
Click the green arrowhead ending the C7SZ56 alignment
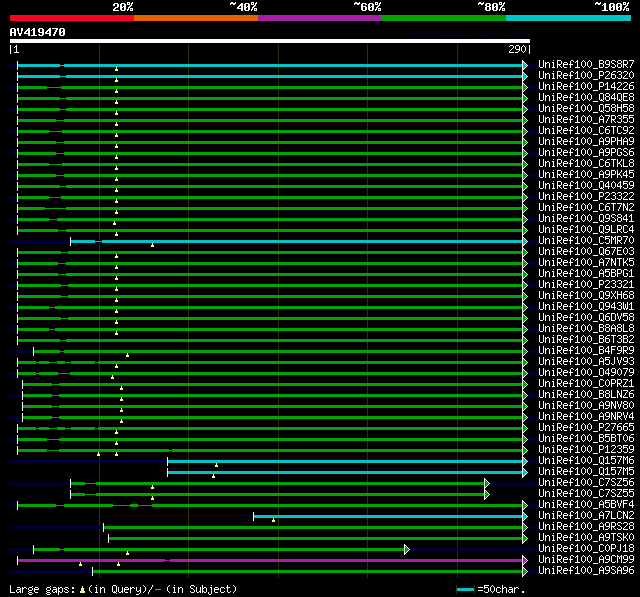click(487, 484)
